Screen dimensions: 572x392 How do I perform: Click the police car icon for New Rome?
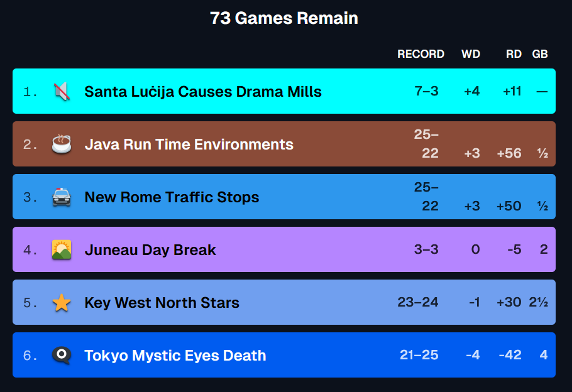(x=62, y=197)
